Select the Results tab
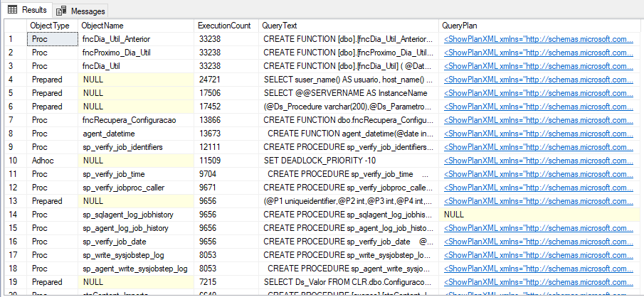The height and width of the screenshot is (297, 644). coord(33,11)
